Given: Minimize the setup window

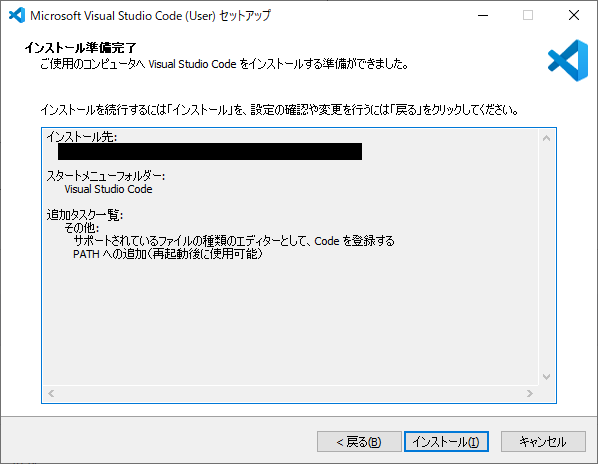Looking at the screenshot, I should [x=483, y=15].
